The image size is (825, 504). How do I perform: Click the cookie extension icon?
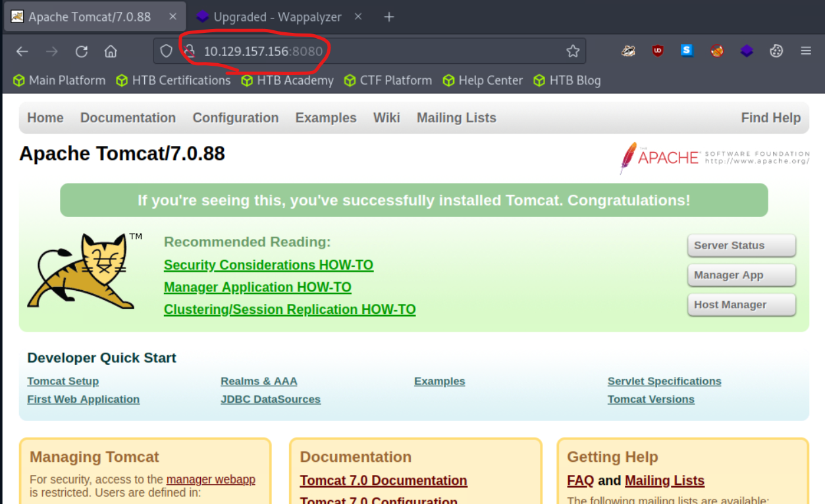(776, 51)
